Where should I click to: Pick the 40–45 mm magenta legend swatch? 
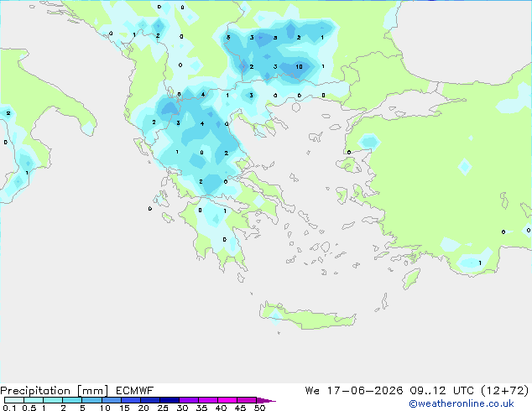click(x=227, y=400)
